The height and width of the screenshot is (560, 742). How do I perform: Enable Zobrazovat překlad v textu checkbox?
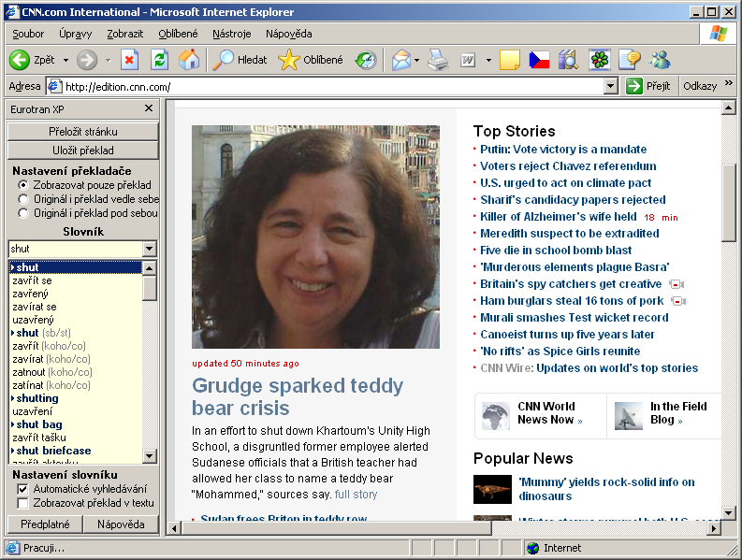[22, 503]
